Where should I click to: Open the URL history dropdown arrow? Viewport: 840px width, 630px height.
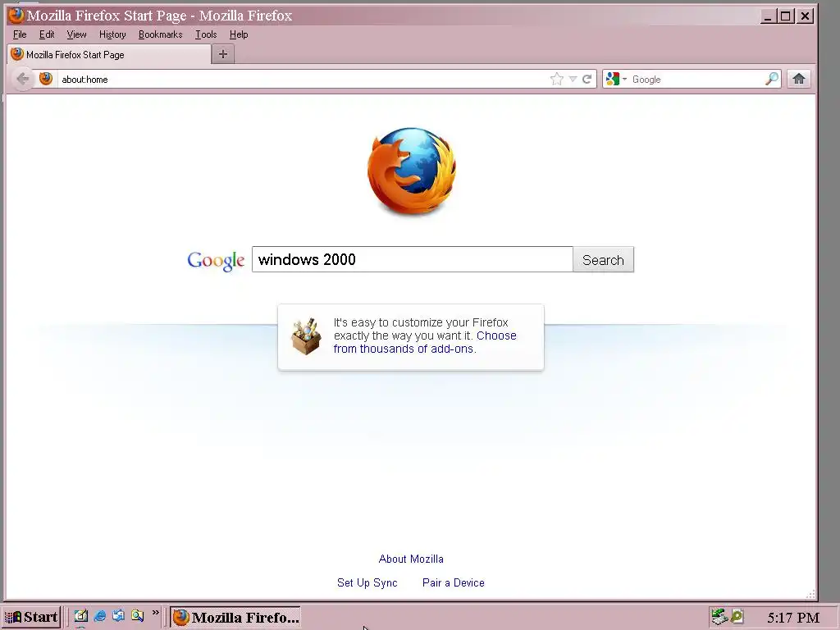point(573,80)
